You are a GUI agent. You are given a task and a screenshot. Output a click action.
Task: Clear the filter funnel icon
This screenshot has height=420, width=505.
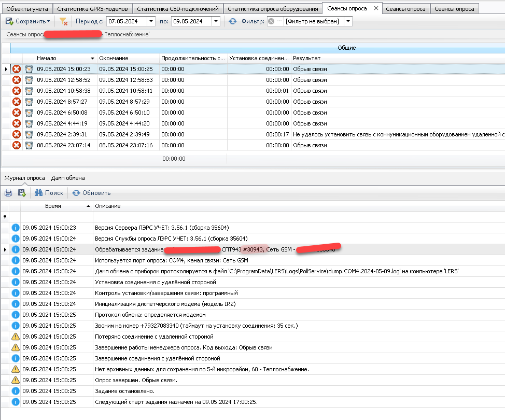pos(63,22)
